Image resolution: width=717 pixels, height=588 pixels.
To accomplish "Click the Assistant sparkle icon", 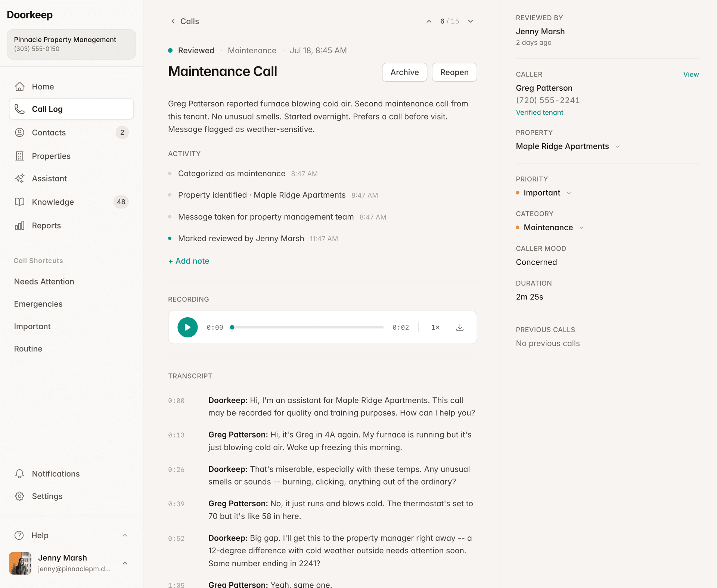I will click(19, 178).
